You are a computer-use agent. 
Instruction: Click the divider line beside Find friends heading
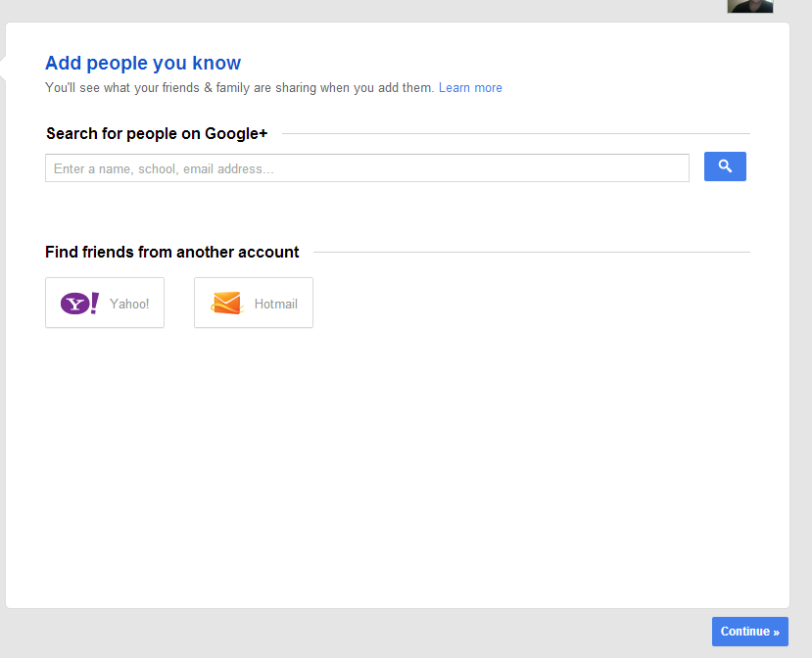point(531,253)
